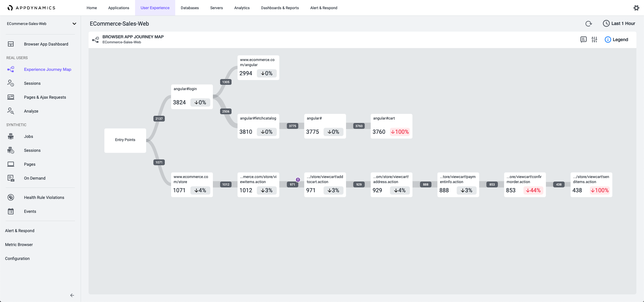Open the Analytics tab
Image resolution: width=644 pixels, height=302 pixels.
pyautogui.click(x=242, y=8)
